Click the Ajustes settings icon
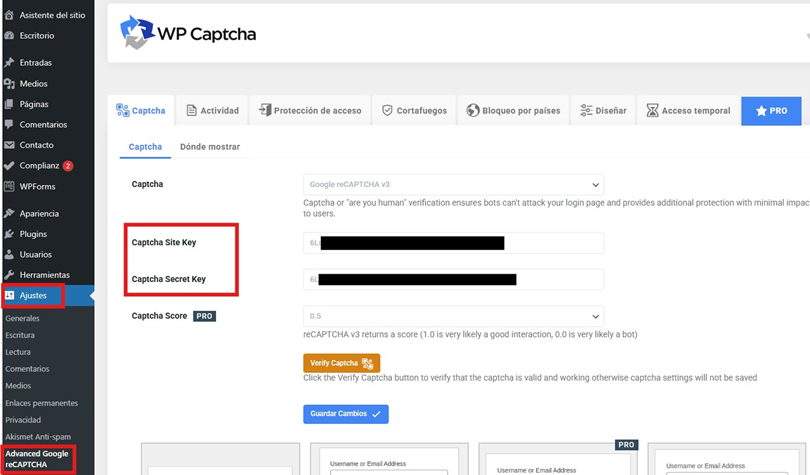This screenshot has height=475, width=810. click(9, 295)
